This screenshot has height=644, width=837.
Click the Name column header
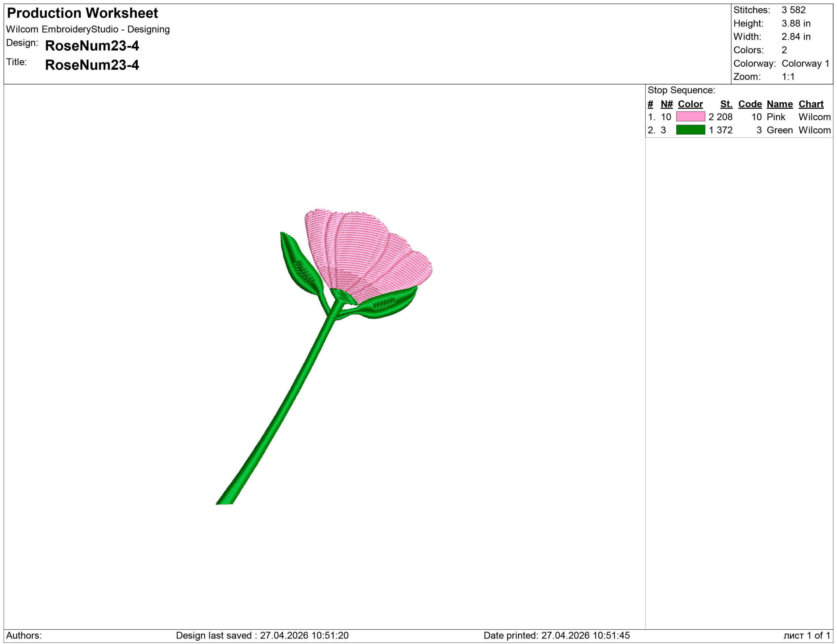click(779, 104)
